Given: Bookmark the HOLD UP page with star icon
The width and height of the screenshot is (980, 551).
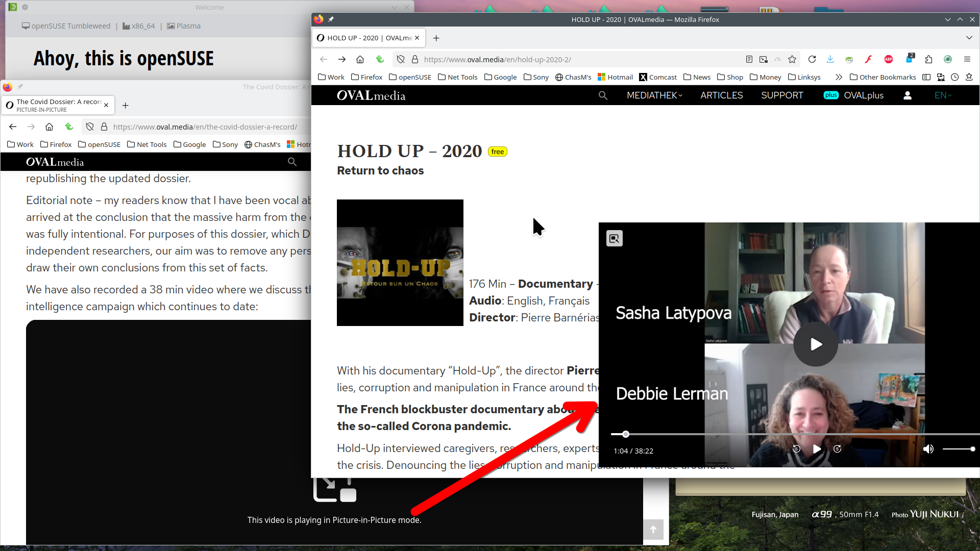Looking at the screenshot, I should pos(792,59).
